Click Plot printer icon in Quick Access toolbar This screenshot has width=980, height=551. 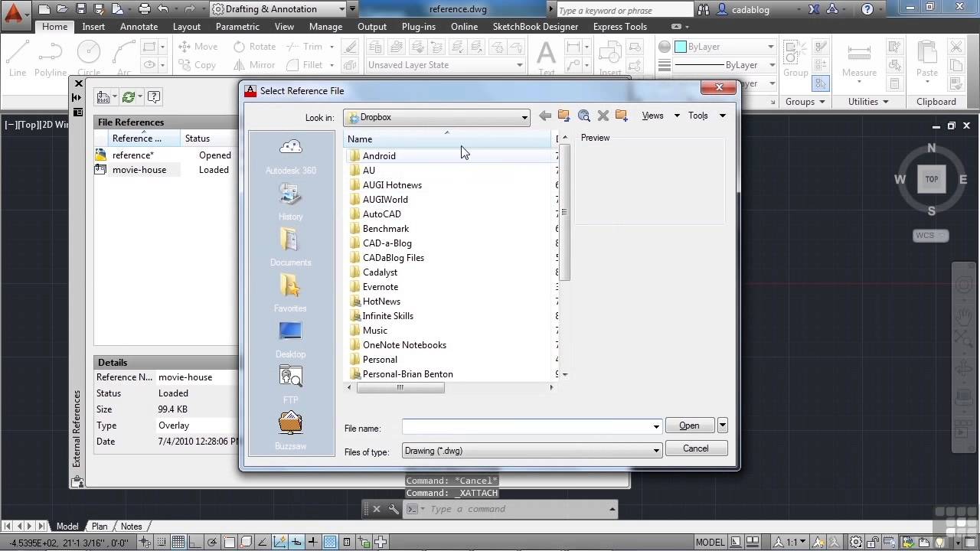coord(144,9)
